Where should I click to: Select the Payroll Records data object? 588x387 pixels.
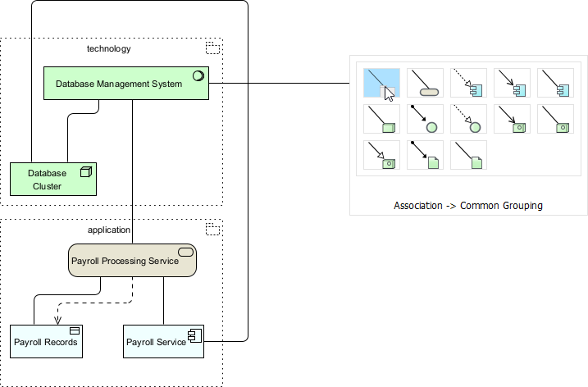point(46,342)
